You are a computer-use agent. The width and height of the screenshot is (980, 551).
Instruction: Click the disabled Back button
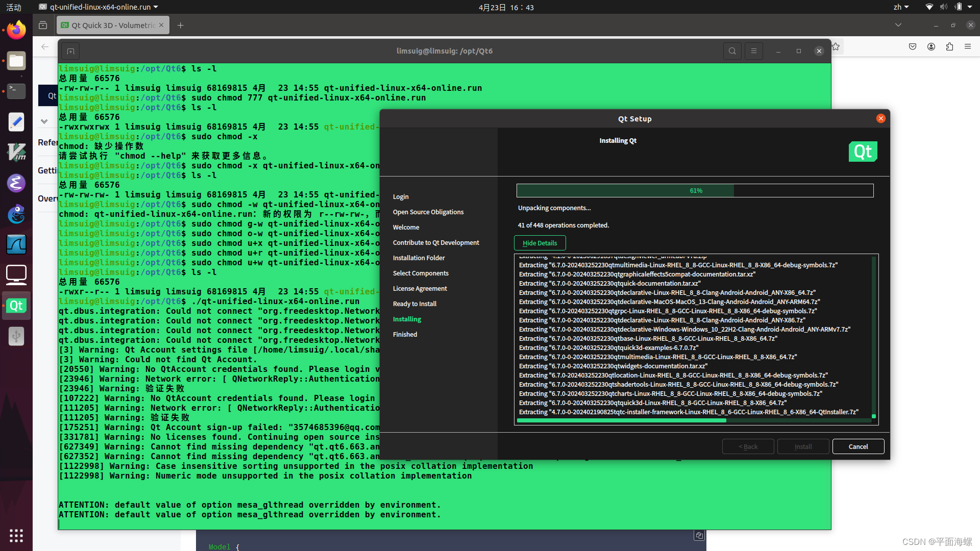[x=748, y=446]
